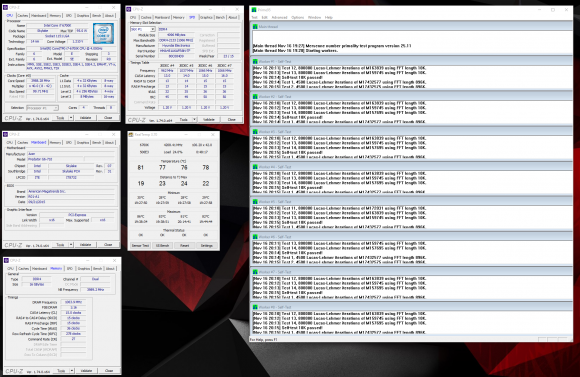Click the Main thread title bar in Prime95
This screenshot has width=580, height=377.
click(x=411, y=27)
